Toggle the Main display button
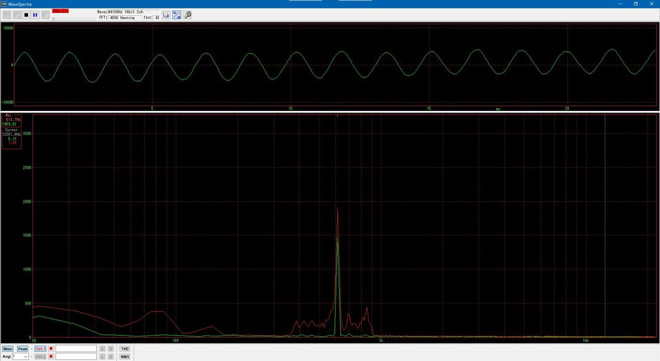This screenshot has height=361, width=660. (8, 349)
